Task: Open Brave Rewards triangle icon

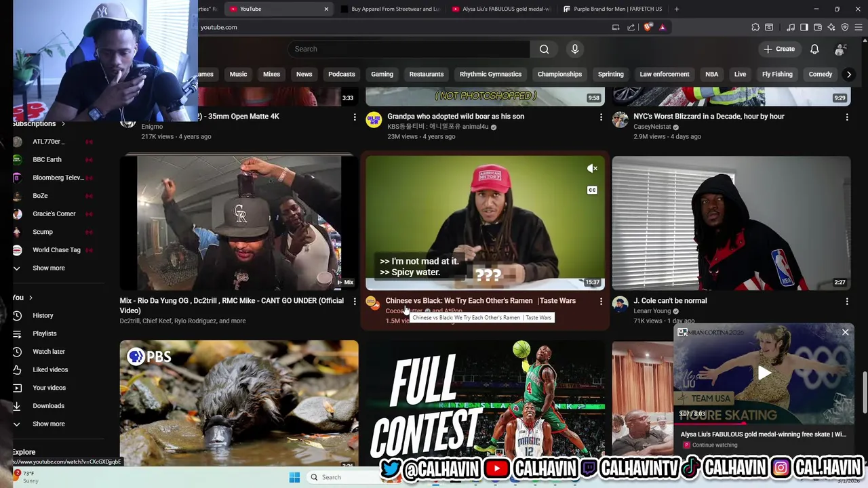Action: point(663,27)
